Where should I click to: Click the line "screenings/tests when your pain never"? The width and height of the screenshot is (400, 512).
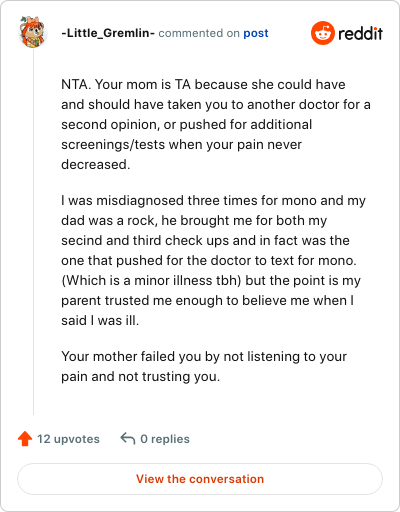[x=181, y=145]
